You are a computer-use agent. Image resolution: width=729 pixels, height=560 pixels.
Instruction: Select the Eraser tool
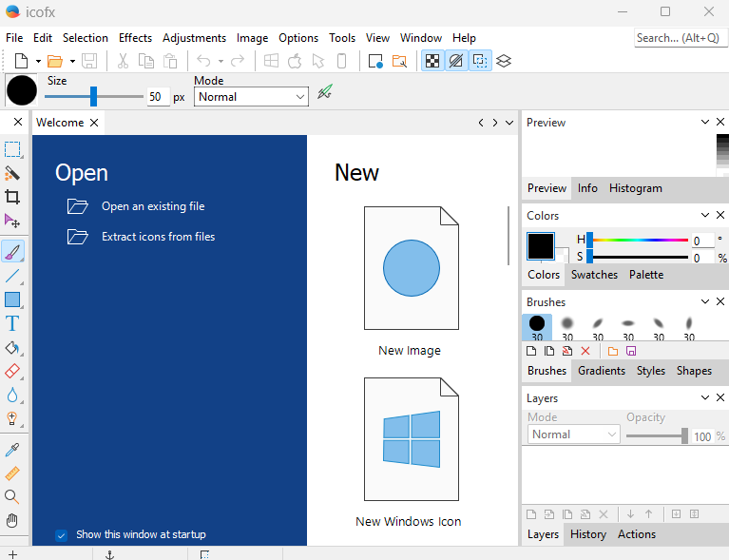12,371
